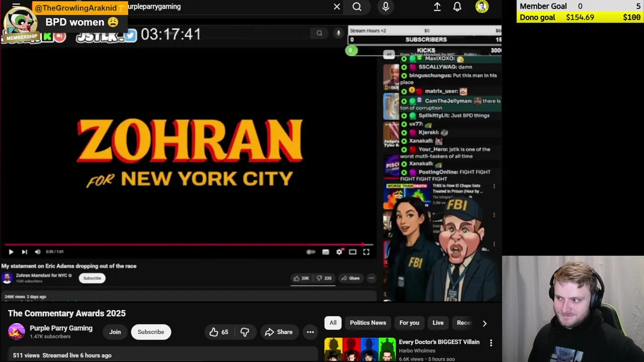Click the 03:17:41 stream timer

point(171,34)
